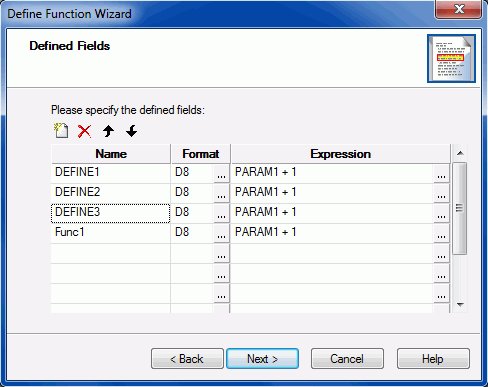Open the format picker for the DEFINE1 row
Viewport: 488px width, 387px height.
coord(221,174)
